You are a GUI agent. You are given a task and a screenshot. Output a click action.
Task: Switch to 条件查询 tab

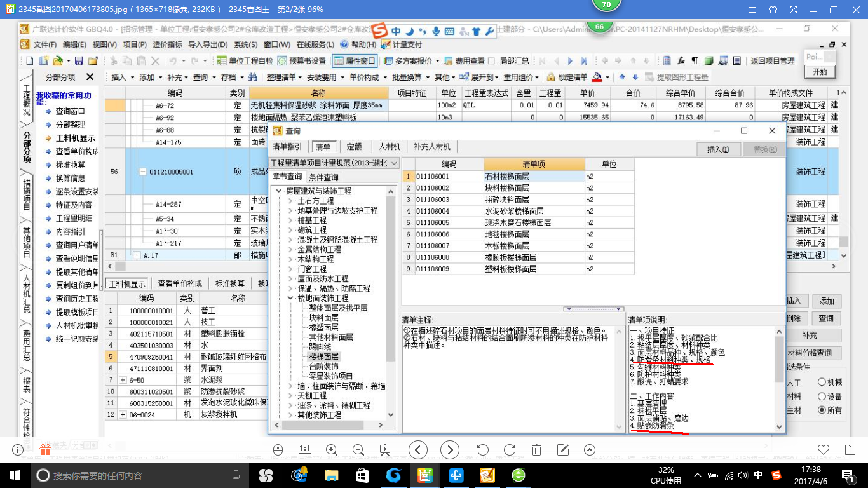coord(324,177)
